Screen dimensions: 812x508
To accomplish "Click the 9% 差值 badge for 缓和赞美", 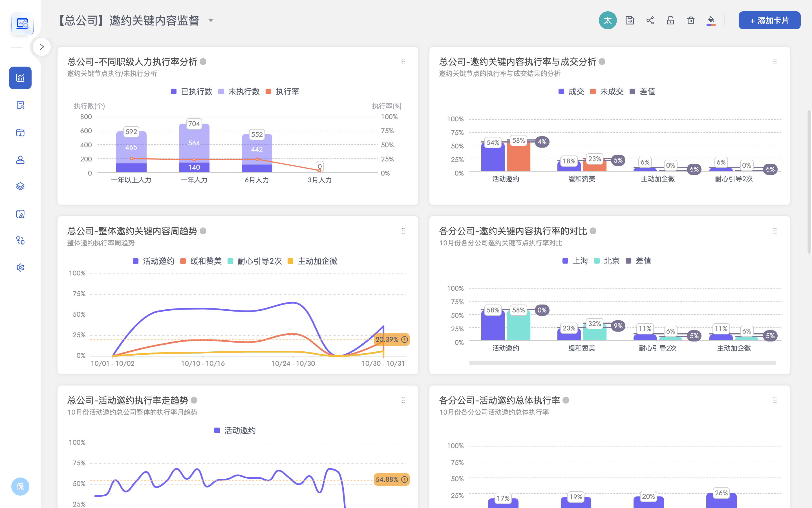I will 618,326.
